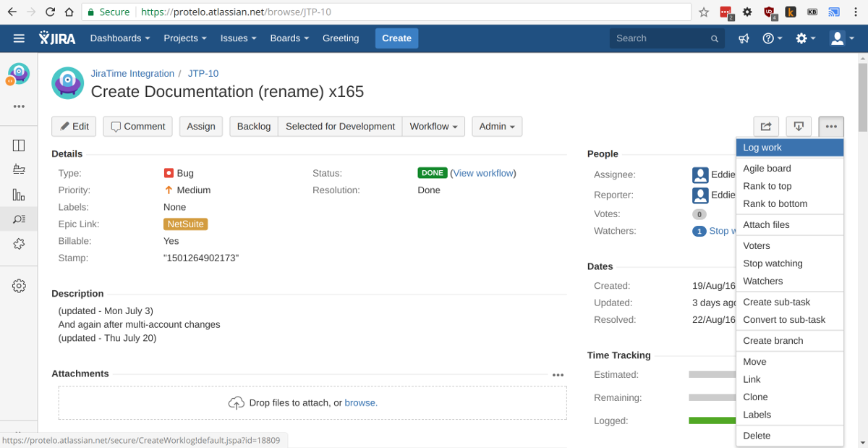Open the sidebar reports chart icon

[x=19, y=195]
